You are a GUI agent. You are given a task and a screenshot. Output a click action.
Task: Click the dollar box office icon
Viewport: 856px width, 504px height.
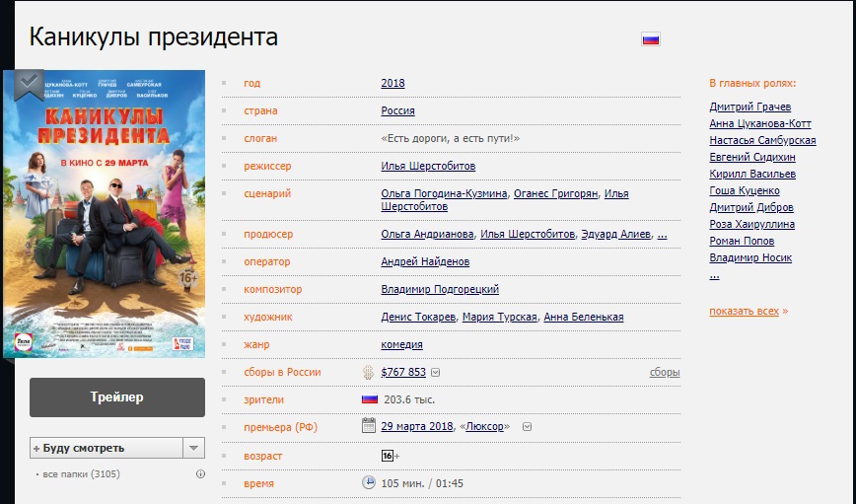[369, 372]
